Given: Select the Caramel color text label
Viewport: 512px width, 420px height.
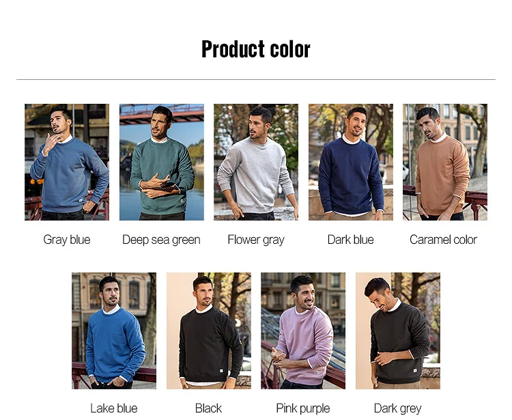Looking at the screenshot, I should tap(444, 240).
